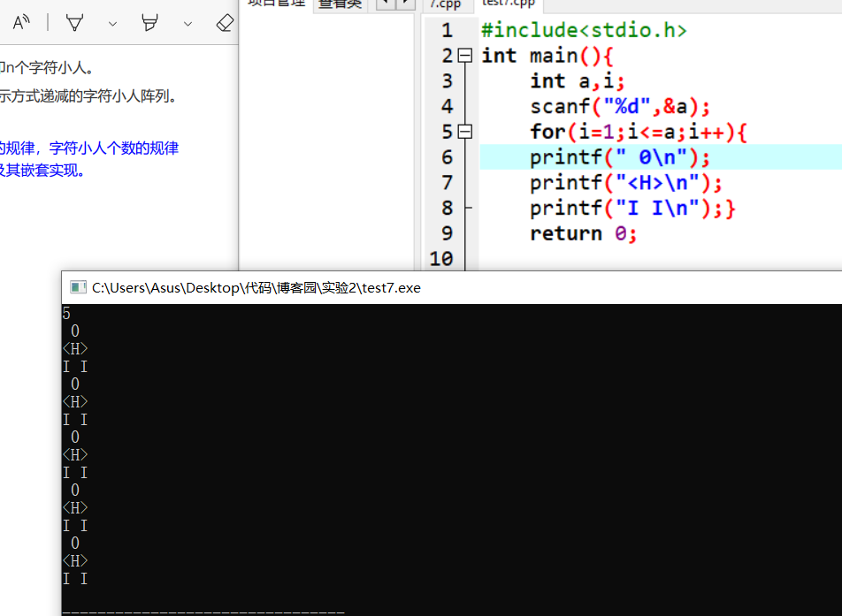Image resolution: width=842 pixels, height=616 pixels.
Task: Click the printf("<H>\n") code line
Action: (x=626, y=182)
